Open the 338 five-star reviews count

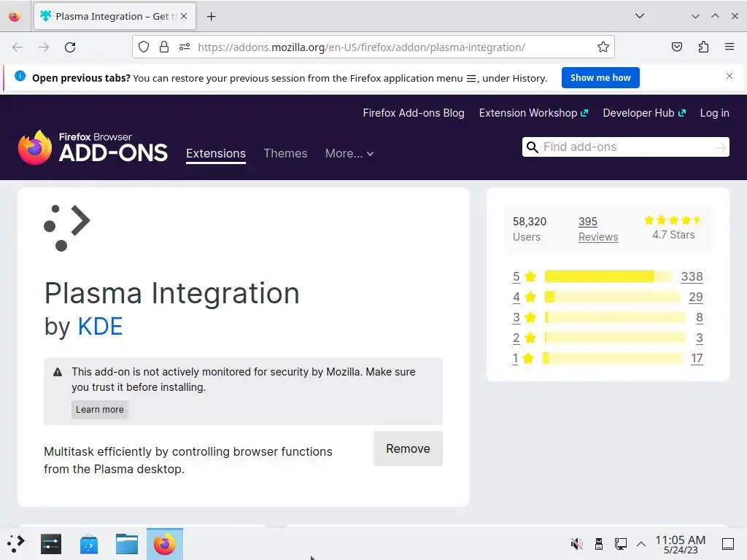692,276
